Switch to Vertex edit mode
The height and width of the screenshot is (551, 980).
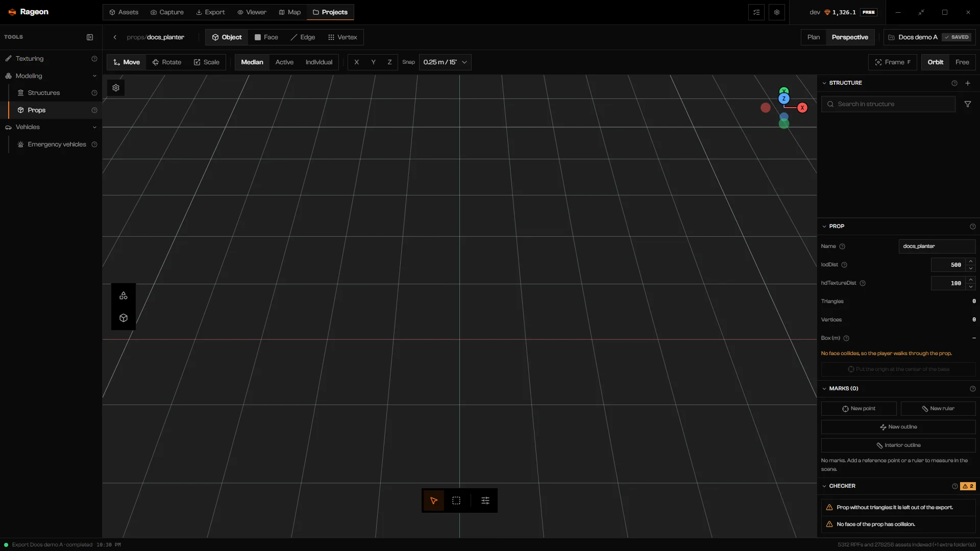coord(342,37)
